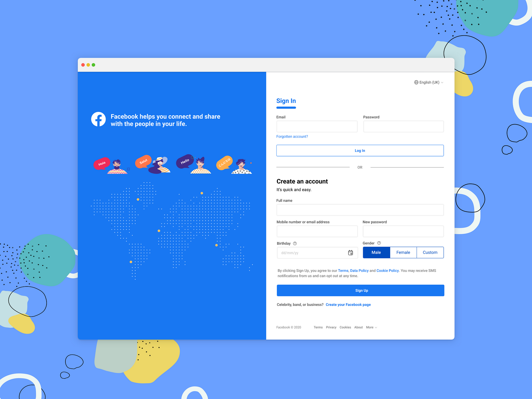The height and width of the screenshot is (399, 532).
Task: Click the globe/language icon
Action: pyautogui.click(x=416, y=82)
